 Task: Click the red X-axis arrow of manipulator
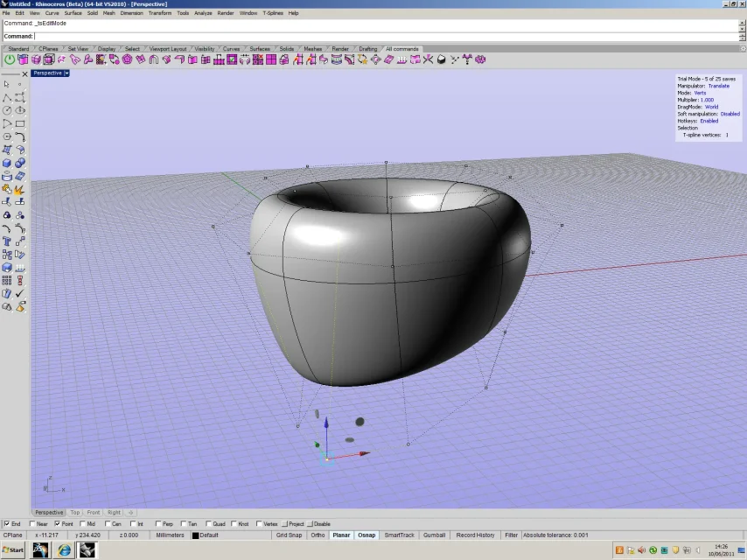(365, 454)
